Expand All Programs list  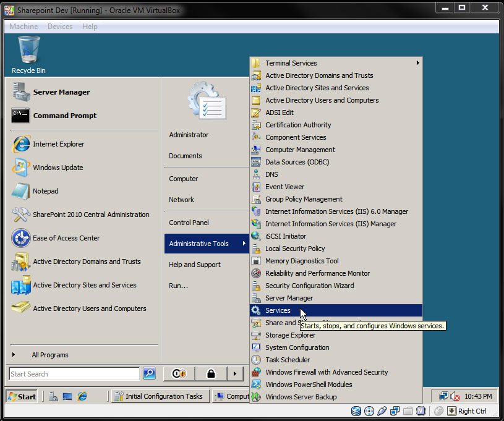click(84, 355)
